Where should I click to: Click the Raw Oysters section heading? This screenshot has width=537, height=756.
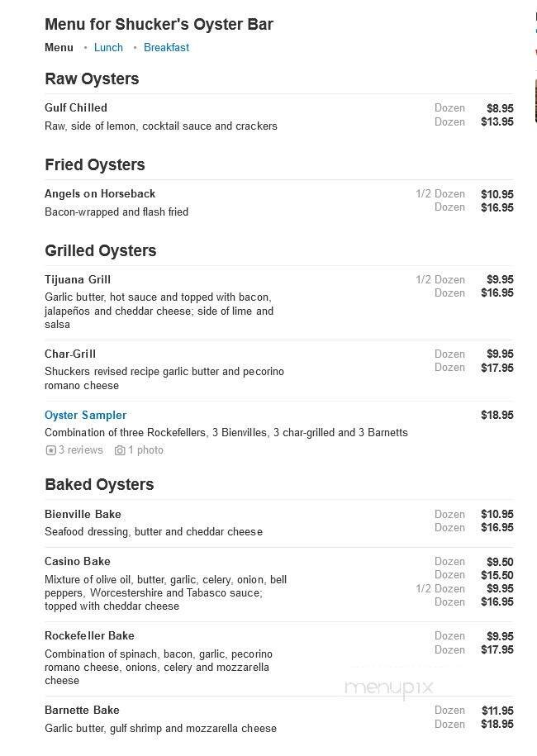pyautogui.click(x=91, y=79)
